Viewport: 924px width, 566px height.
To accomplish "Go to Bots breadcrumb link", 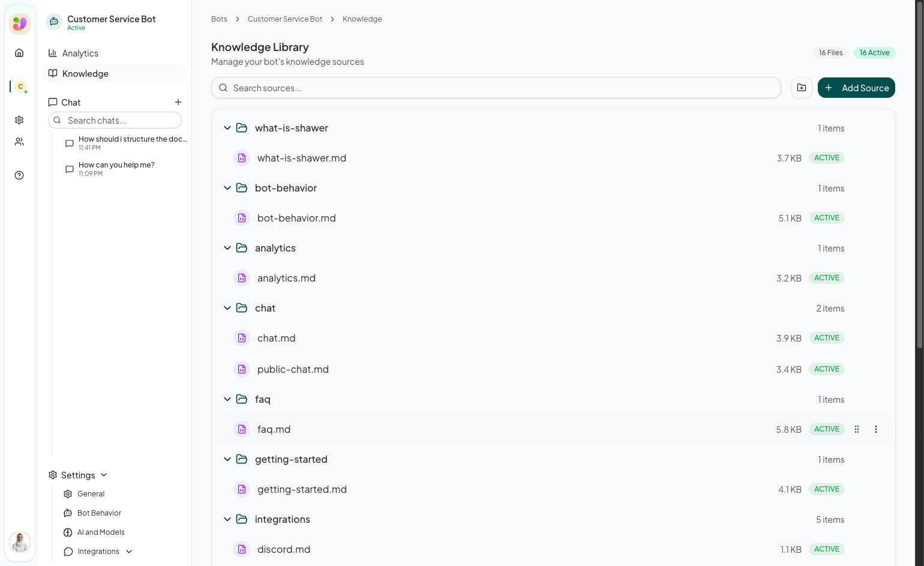I will [219, 19].
